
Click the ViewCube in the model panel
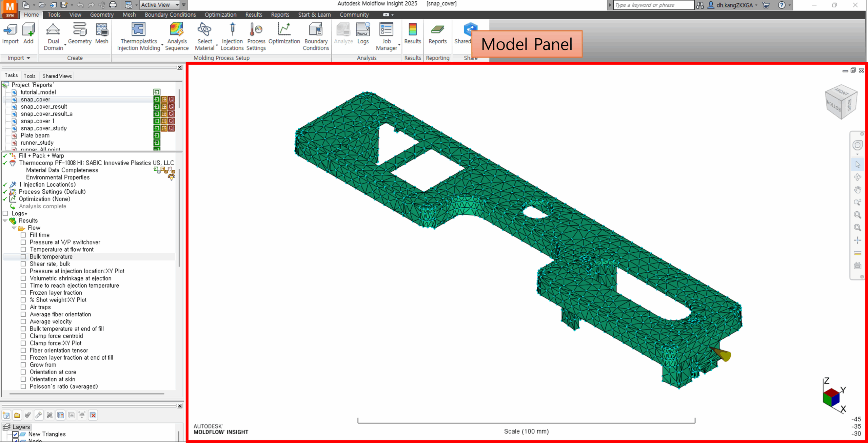pos(841,101)
